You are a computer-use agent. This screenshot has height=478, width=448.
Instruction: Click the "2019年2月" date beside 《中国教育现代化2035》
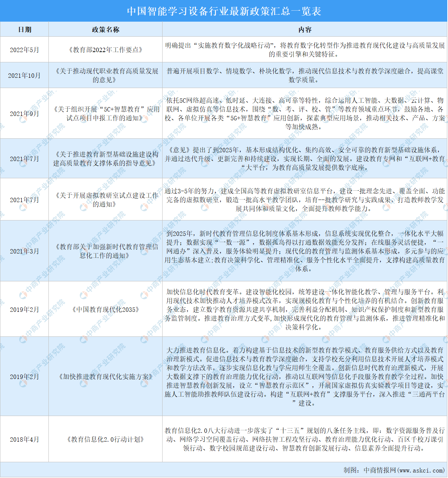pyautogui.click(x=25, y=310)
